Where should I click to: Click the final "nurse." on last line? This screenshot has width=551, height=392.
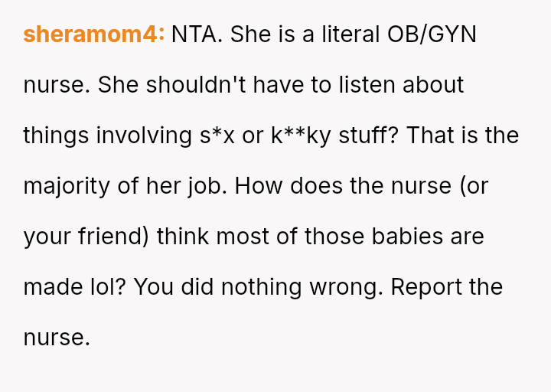[57, 338]
